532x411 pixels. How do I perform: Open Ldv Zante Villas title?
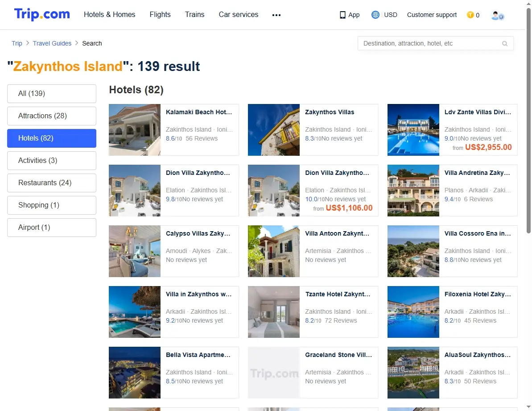tap(478, 112)
